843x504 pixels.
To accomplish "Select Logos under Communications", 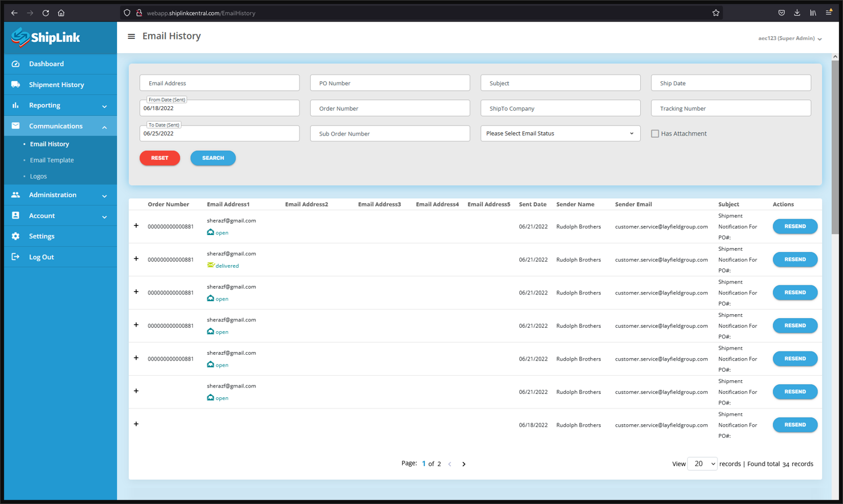I will (38, 176).
